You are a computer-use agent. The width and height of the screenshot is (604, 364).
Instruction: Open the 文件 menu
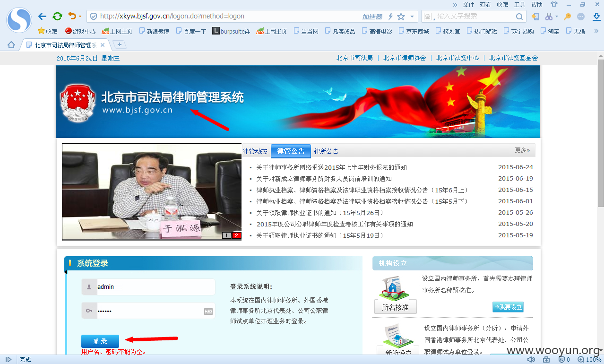[468, 4]
